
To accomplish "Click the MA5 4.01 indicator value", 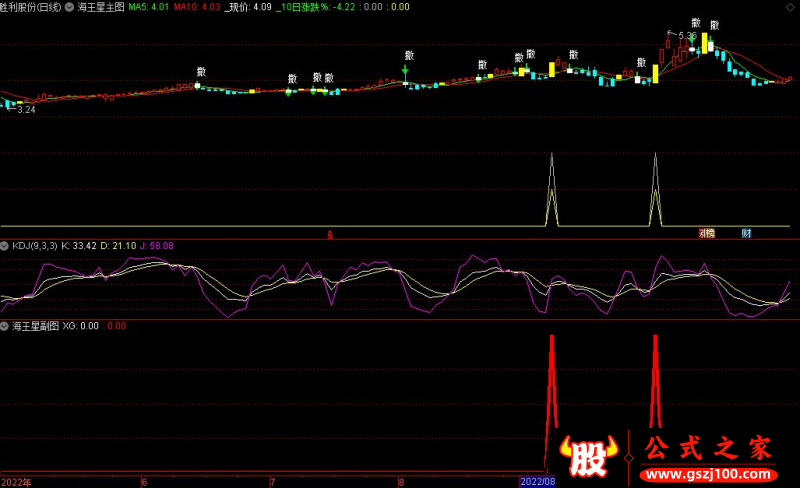I will [x=147, y=7].
